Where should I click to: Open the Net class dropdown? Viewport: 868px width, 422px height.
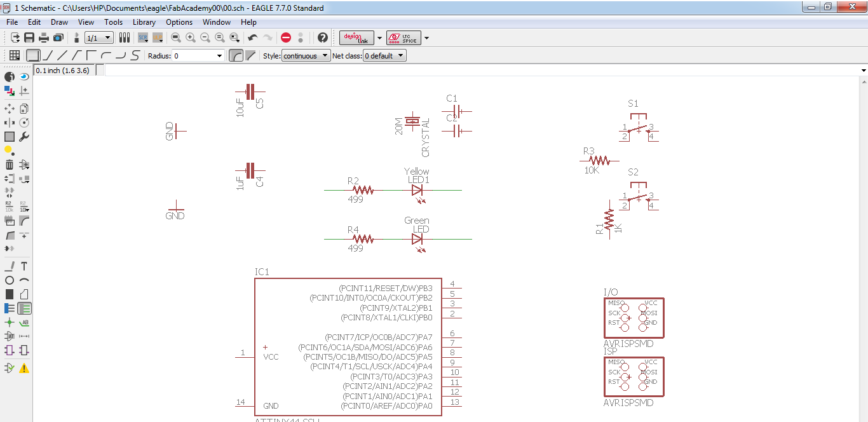click(384, 56)
